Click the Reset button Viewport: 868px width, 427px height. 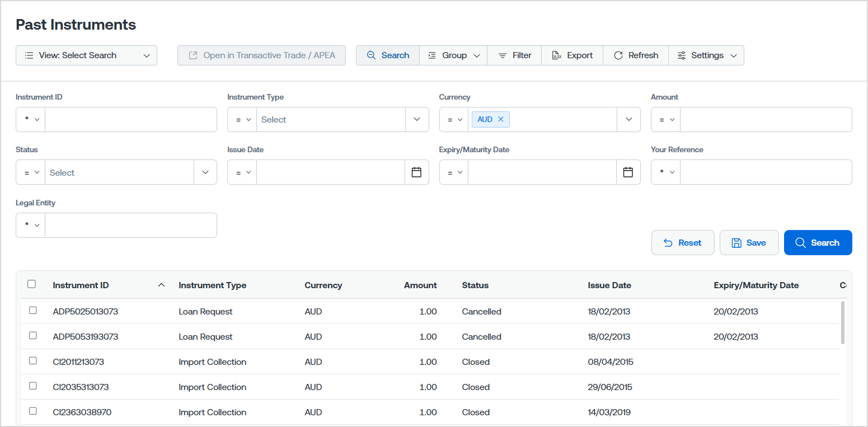pos(683,242)
